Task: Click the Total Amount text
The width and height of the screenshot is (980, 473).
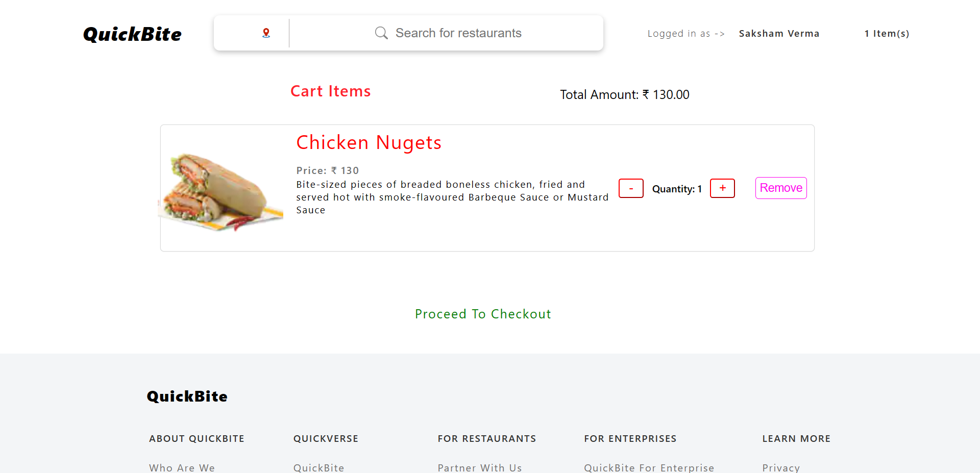Action: point(624,95)
